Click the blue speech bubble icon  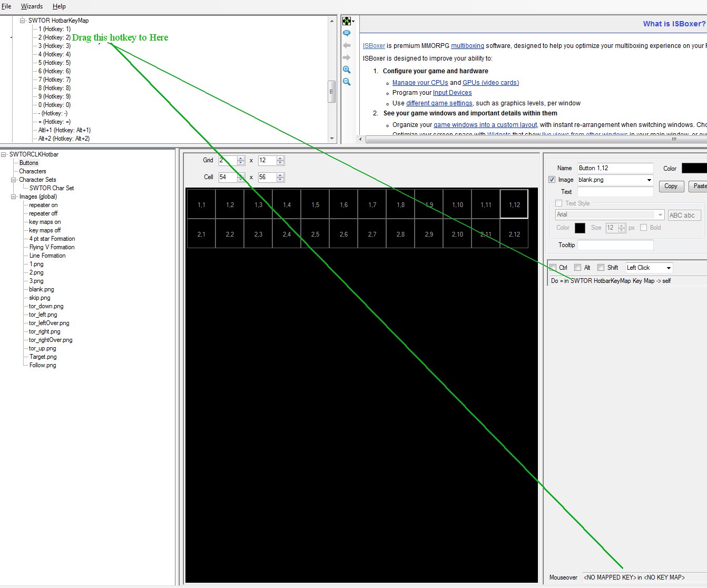click(347, 33)
